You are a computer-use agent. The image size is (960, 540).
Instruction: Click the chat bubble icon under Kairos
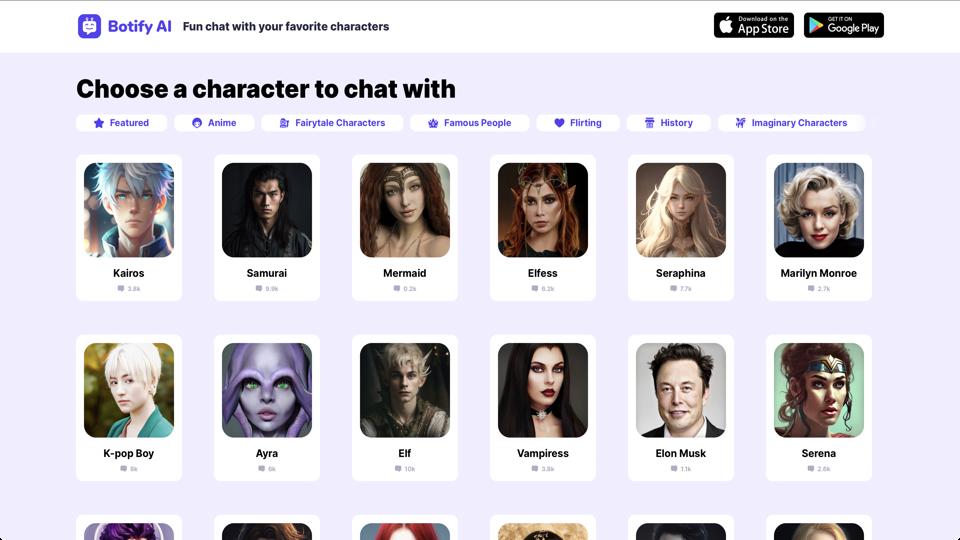tap(121, 288)
